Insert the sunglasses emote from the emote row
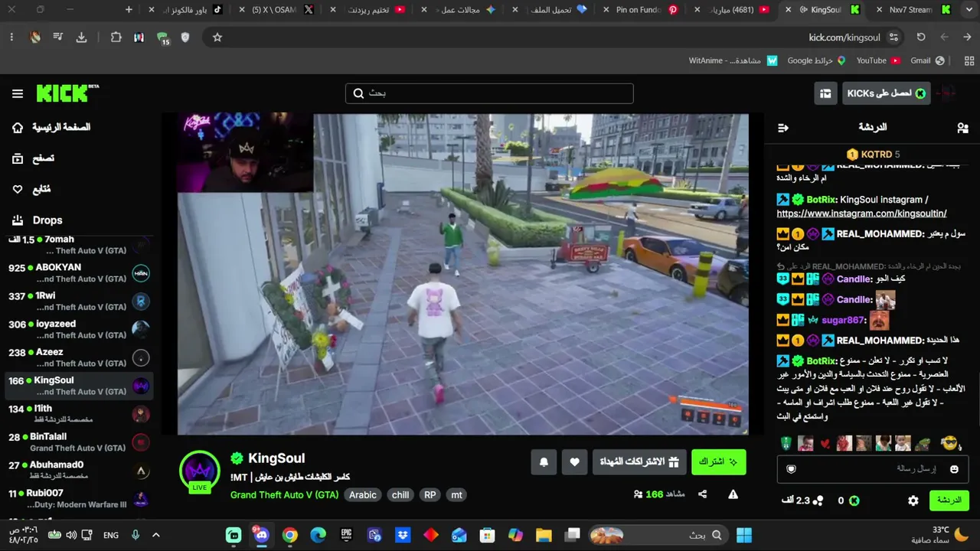 click(949, 444)
